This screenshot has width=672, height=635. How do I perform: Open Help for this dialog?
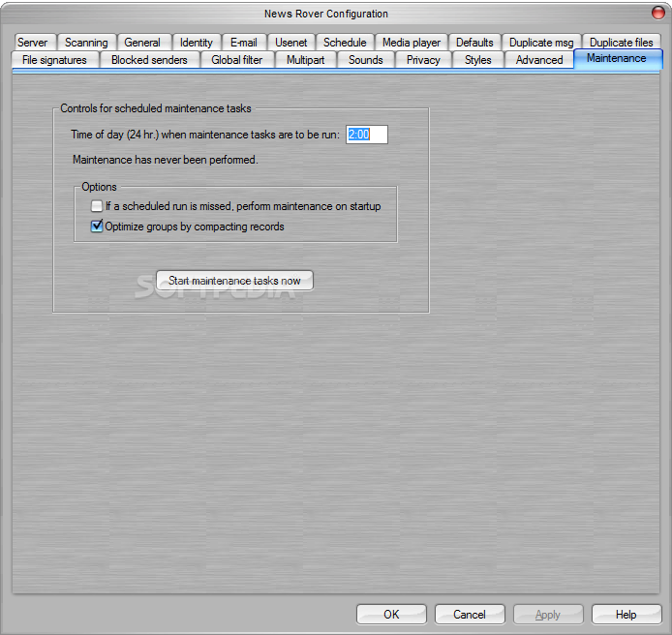626,615
